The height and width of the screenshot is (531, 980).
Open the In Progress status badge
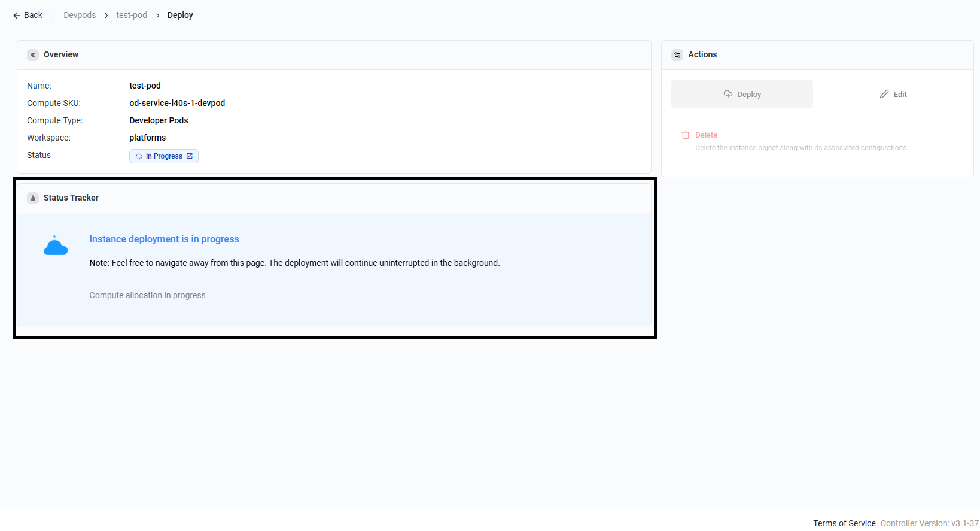pyautogui.click(x=164, y=156)
